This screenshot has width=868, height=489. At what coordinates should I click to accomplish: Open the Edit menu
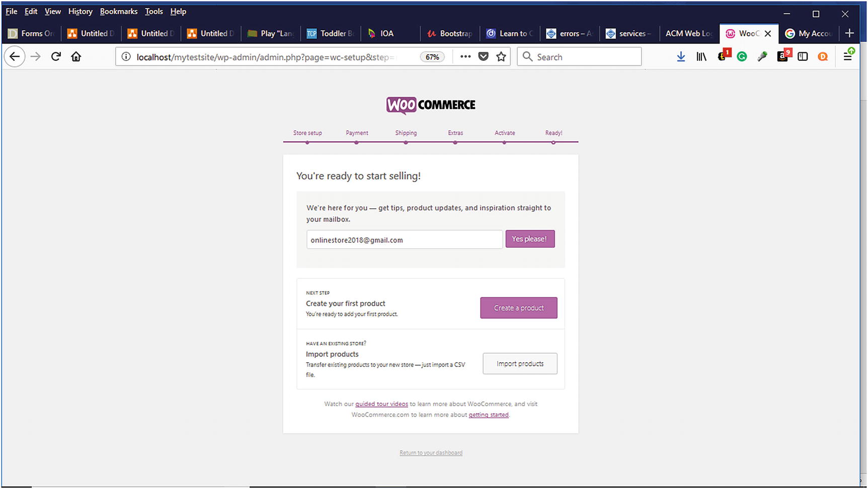click(x=31, y=11)
